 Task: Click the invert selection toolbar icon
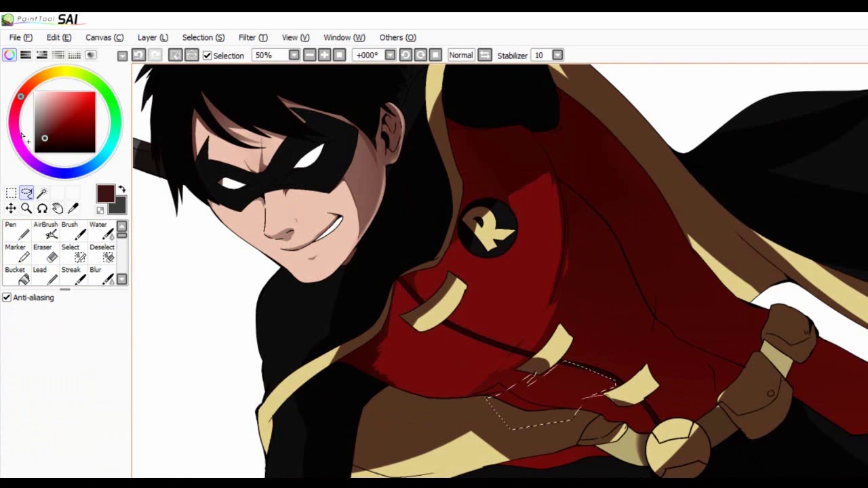tap(191, 55)
